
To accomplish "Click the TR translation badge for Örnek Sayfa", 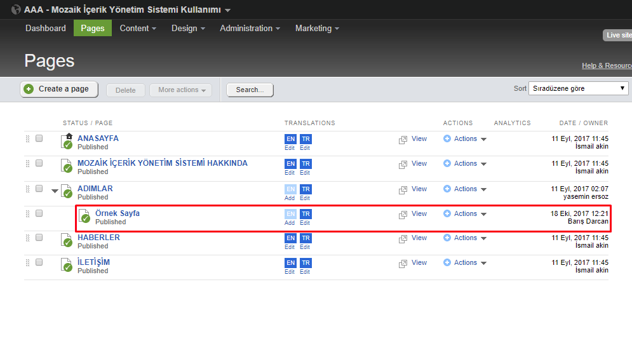I will pyautogui.click(x=306, y=214).
